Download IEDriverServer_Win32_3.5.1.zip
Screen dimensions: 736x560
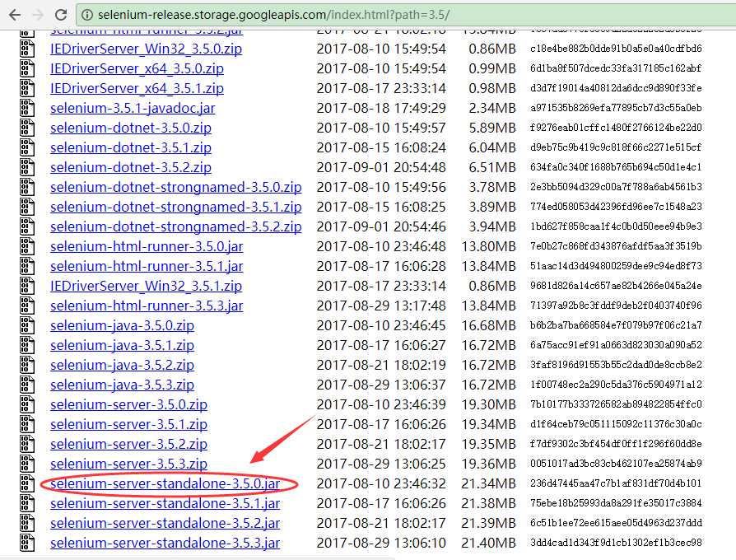pyautogui.click(x=146, y=286)
